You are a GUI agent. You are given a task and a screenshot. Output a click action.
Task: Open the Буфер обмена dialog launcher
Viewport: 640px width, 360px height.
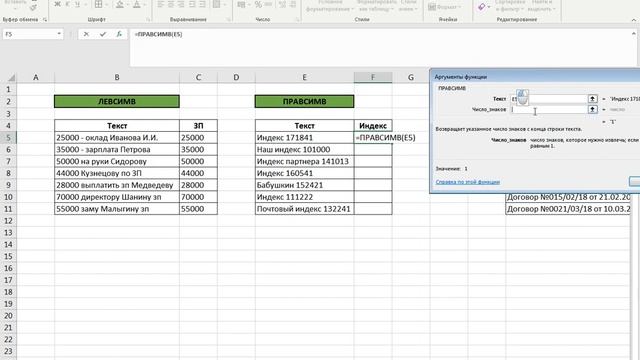point(45,20)
